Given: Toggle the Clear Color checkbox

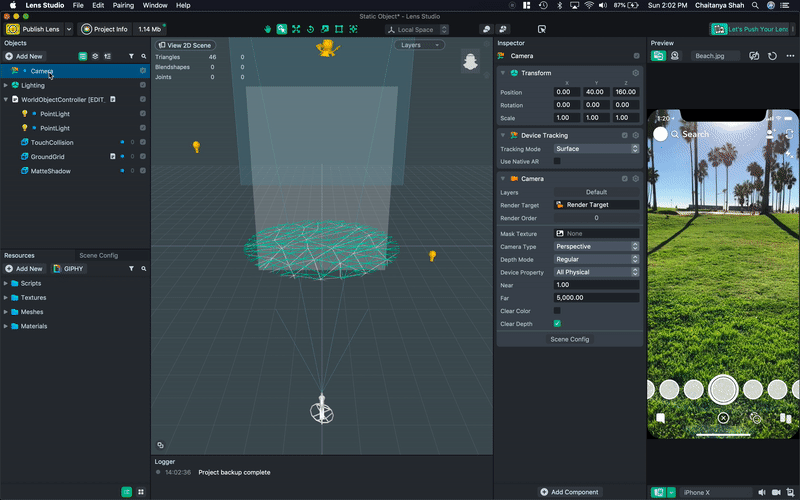Looking at the screenshot, I should (x=557, y=311).
